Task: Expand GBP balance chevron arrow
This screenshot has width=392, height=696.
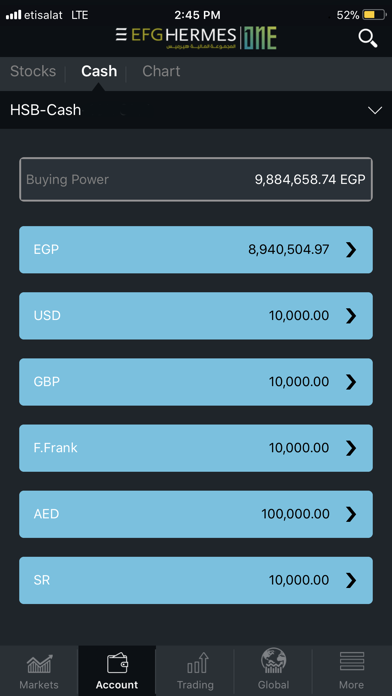Action: coord(351,382)
